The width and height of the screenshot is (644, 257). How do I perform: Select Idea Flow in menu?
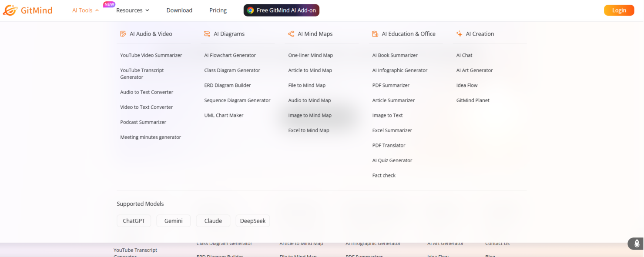(467, 85)
